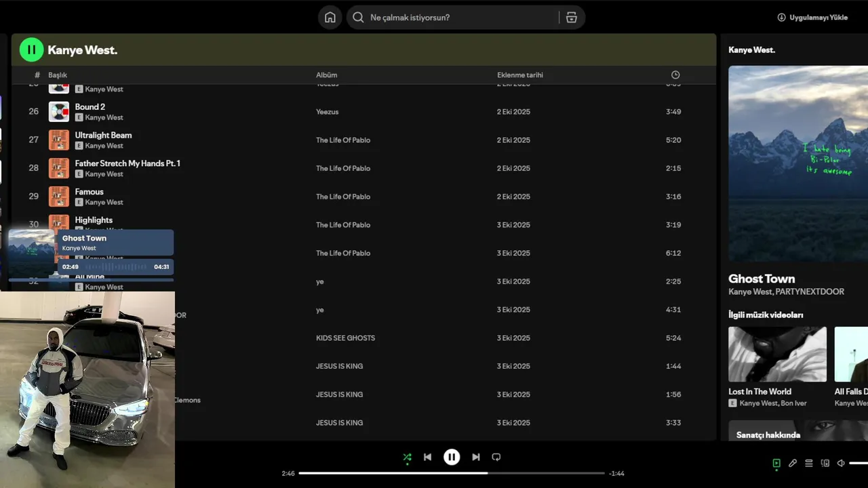The image size is (868, 488).
Task: Click the mini player album art thumbnail
Action: [x=31, y=253]
